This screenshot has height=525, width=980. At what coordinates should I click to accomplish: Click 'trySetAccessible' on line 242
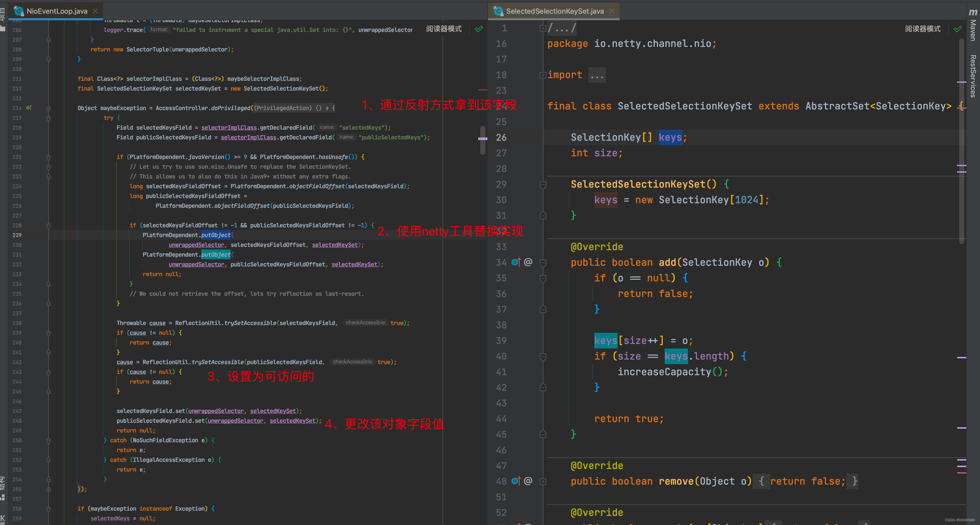(218, 362)
